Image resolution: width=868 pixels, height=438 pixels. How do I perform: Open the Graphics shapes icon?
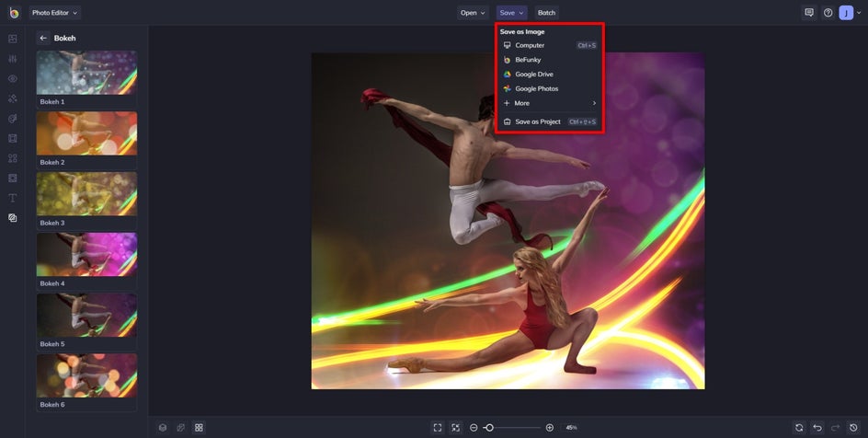(x=12, y=158)
